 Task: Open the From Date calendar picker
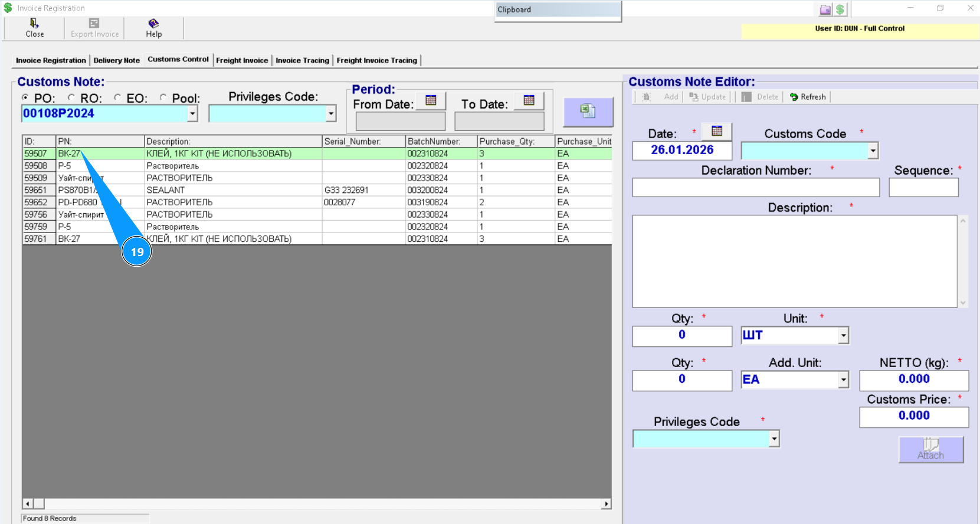[431, 100]
